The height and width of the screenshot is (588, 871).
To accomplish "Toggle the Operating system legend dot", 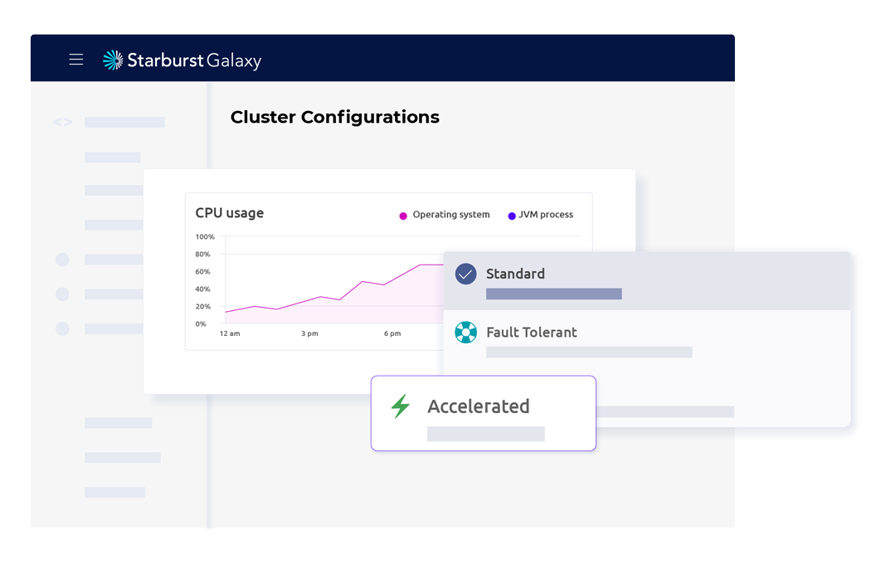I will pyautogui.click(x=403, y=216).
